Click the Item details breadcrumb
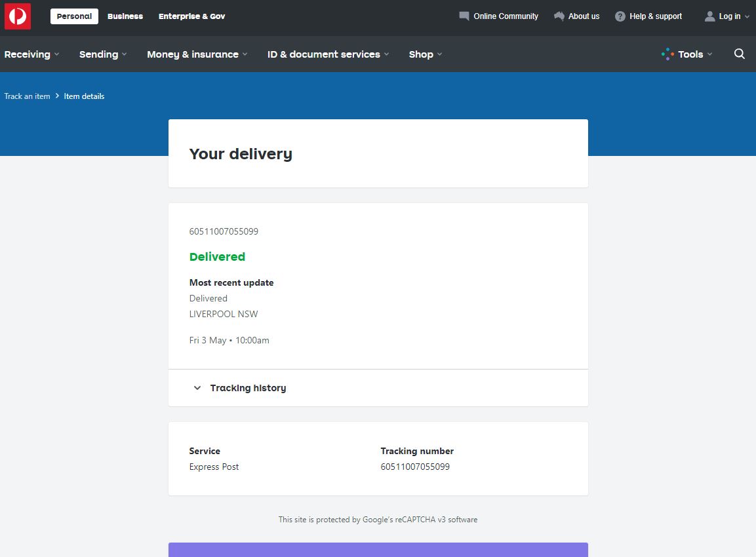Viewport: 756px width, 557px height. (x=84, y=96)
